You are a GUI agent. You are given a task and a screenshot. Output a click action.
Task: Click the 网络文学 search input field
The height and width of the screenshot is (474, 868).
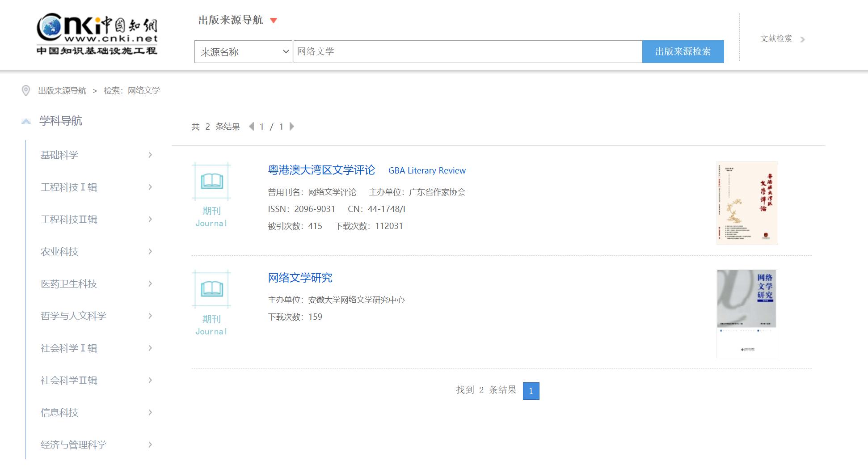click(467, 52)
